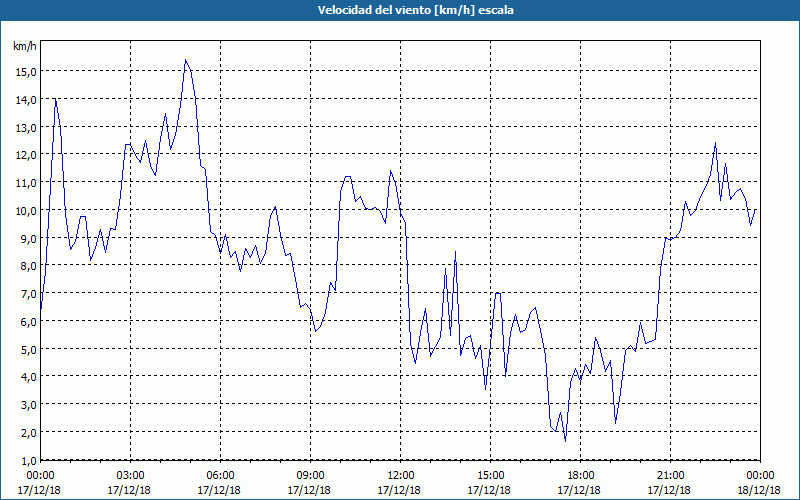Pick the '18:00' tick on the time axis
This screenshot has height=500, width=800.
[581, 476]
